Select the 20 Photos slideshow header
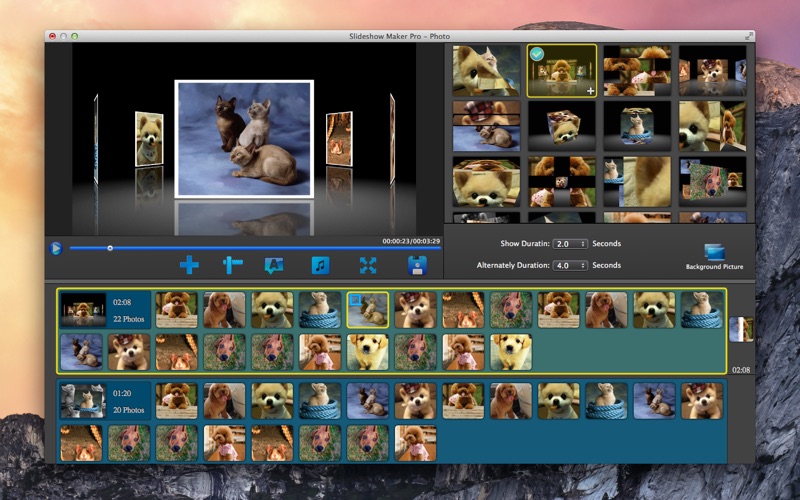Image resolution: width=800 pixels, height=500 pixels. click(x=104, y=400)
